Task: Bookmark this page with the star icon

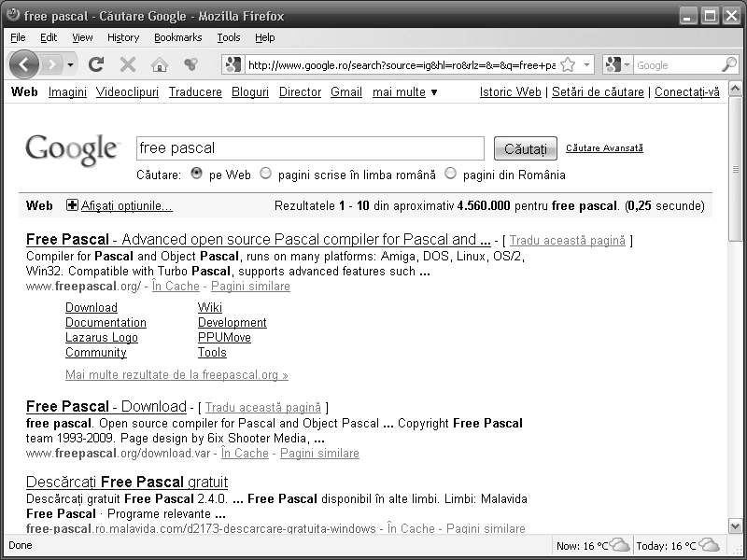Action: (568, 64)
